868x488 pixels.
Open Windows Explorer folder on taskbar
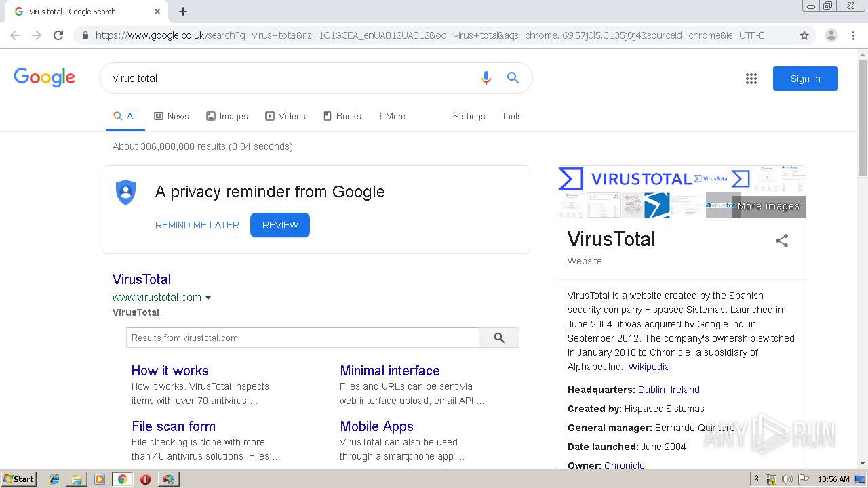[x=77, y=479]
